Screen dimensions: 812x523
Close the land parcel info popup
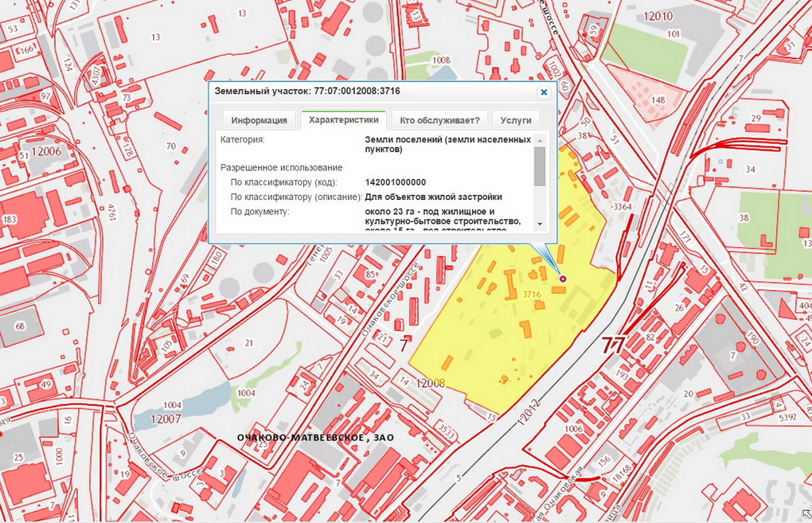click(x=544, y=92)
